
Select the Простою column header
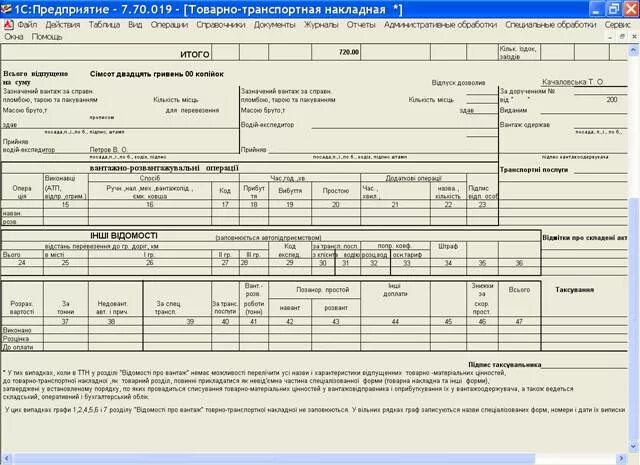[x=336, y=191]
